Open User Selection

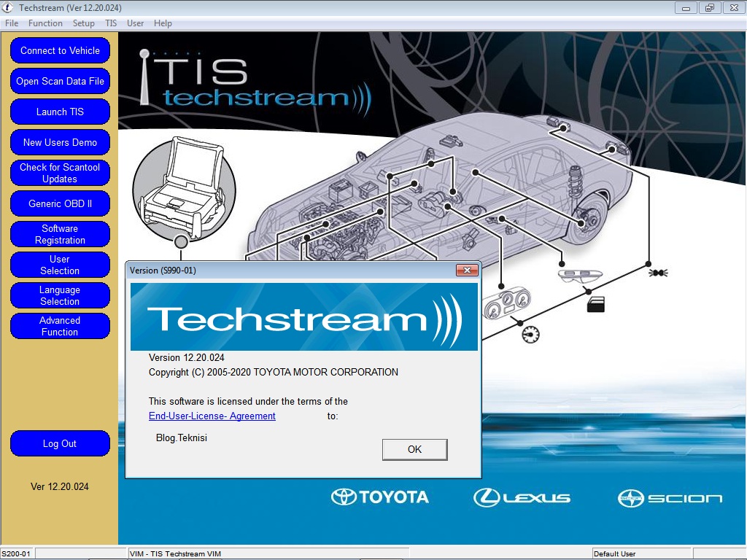coord(60,265)
